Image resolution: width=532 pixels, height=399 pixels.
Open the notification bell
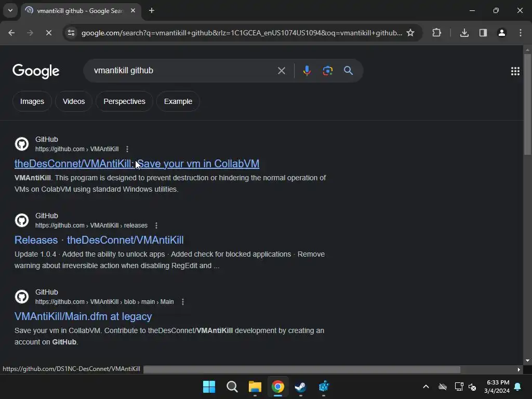(x=518, y=387)
